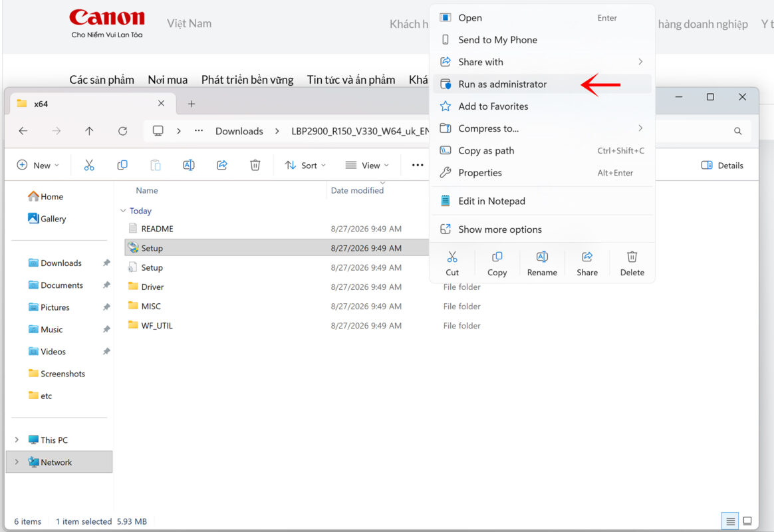Viewport: 774px width, 532px height.
Task: Choose Run as administrator
Action: [542, 84]
